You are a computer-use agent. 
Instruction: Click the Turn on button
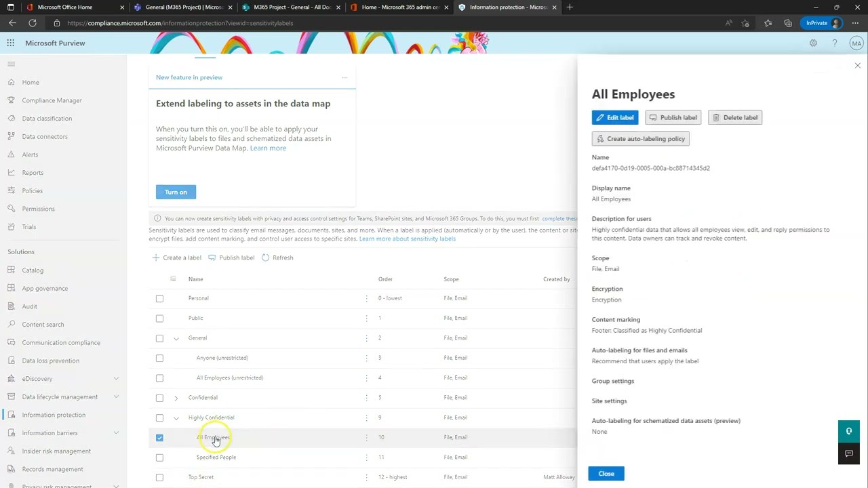click(x=176, y=192)
